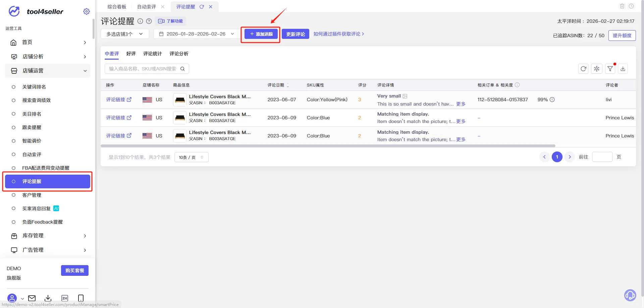Open column settings gear icon
The image size is (644, 308).
(x=597, y=69)
